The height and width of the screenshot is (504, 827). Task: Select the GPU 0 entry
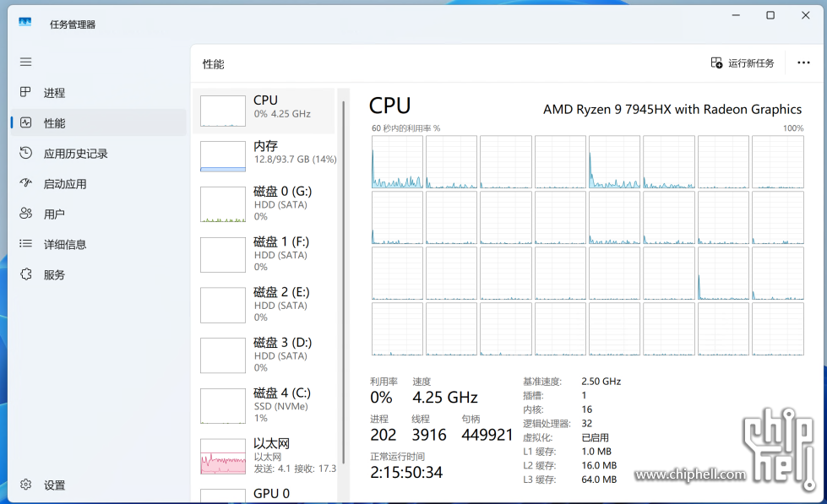pyautogui.click(x=264, y=494)
